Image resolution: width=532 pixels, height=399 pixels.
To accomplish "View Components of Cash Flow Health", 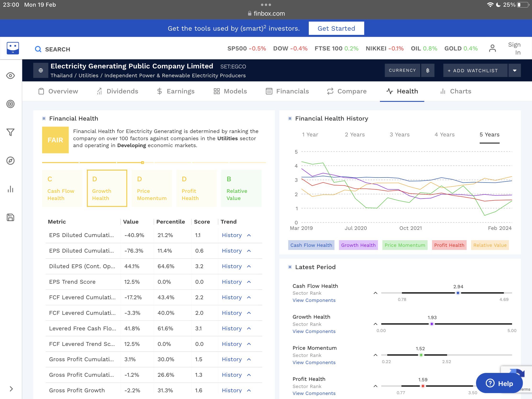I will [314, 300].
